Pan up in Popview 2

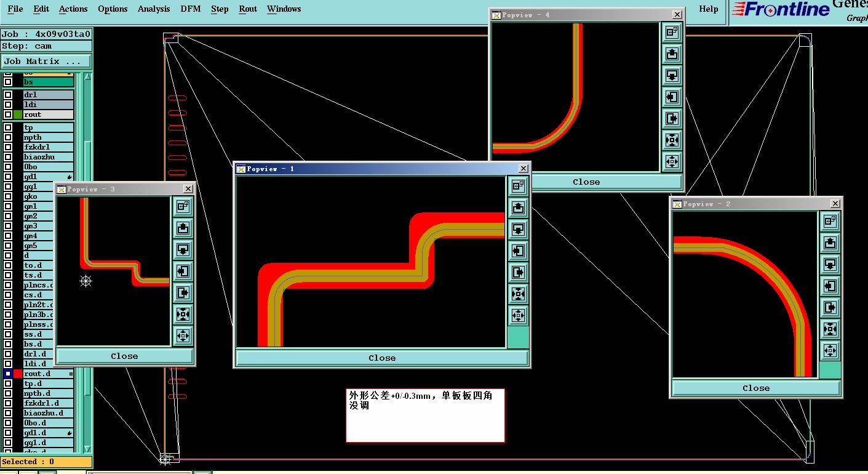830,243
